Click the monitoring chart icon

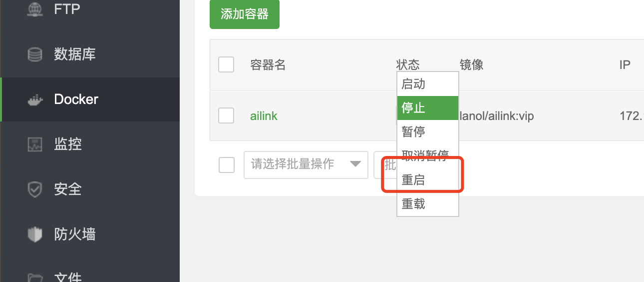click(34, 144)
